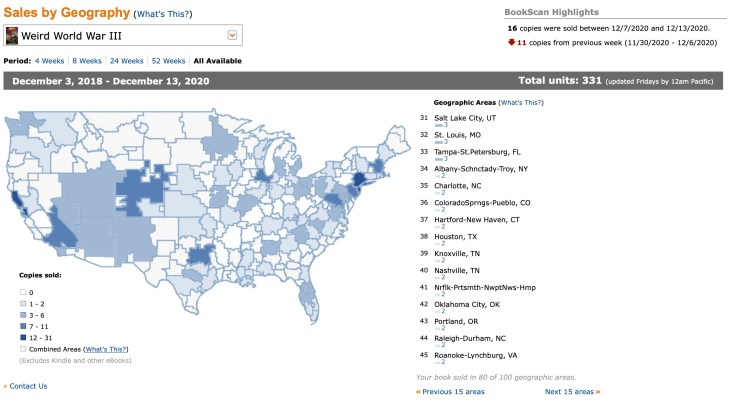The height and width of the screenshot is (408, 736).
Task: Click the 7 - 11 legend color swatch
Action: point(23,325)
